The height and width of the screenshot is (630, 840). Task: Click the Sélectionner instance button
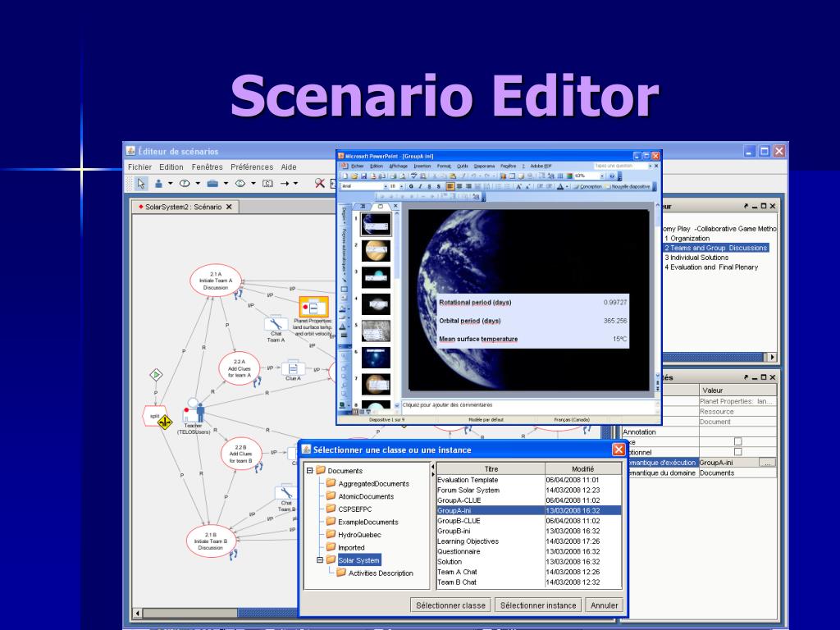pos(538,605)
